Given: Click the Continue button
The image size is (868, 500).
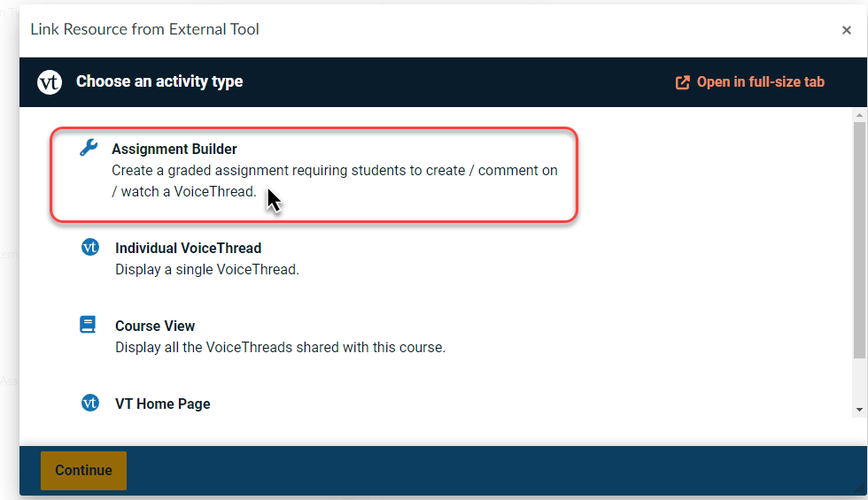Looking at the screenshot, I should coord(83,470).
